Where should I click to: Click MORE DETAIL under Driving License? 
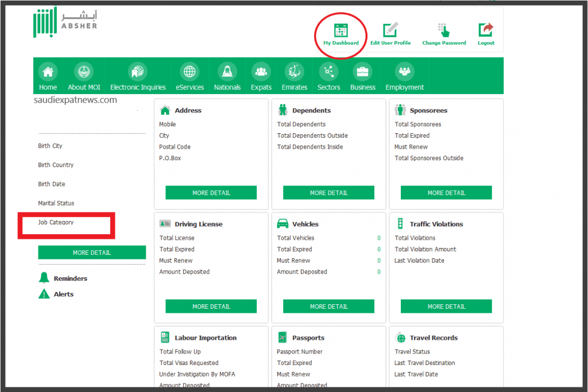pyautogui.click(x=211, y=306)
